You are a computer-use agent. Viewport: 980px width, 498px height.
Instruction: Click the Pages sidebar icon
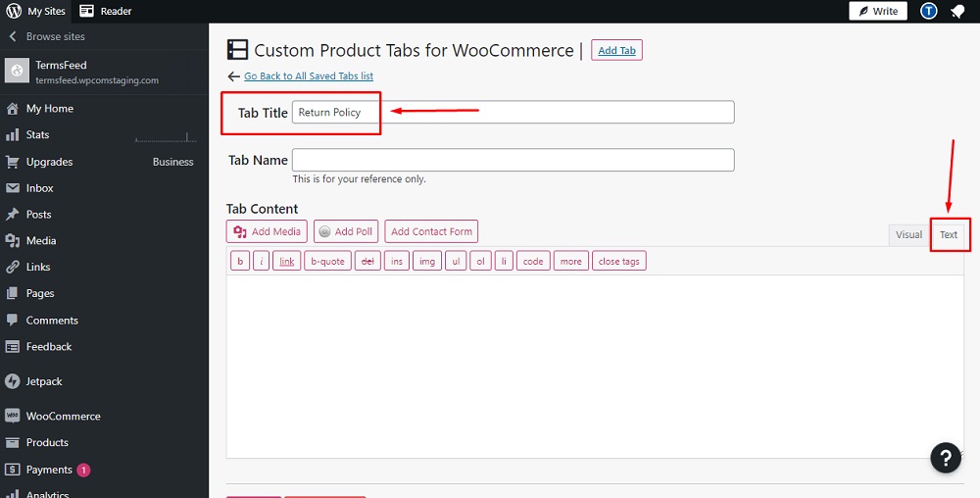[x=13, y=293]
